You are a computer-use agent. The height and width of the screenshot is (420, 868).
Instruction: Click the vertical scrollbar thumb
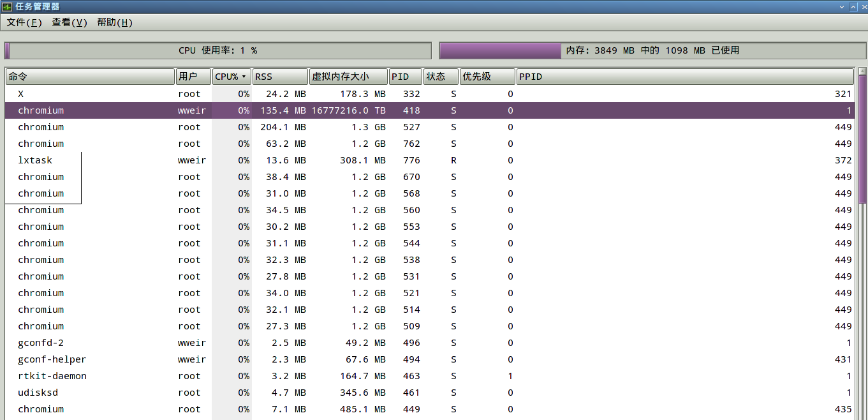click(862, 139)
